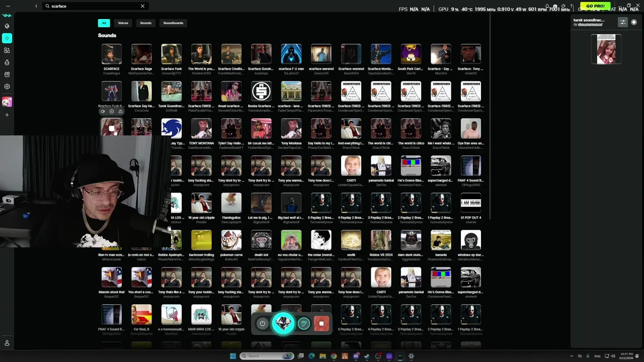Open the sliders settings icon in the right panel

click(623, 22)
